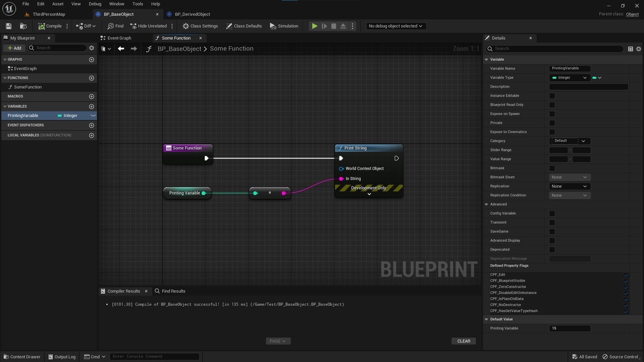The height and width of the screenshot is (362, 644).
Task: Open My Blueprint settings gear icon
Action: point(92,48)
